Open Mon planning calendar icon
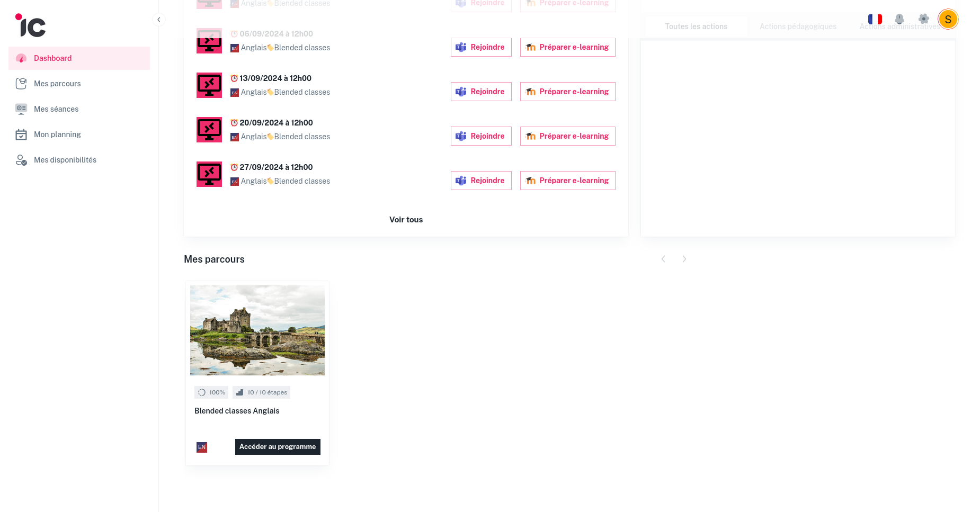 point(21,134)
